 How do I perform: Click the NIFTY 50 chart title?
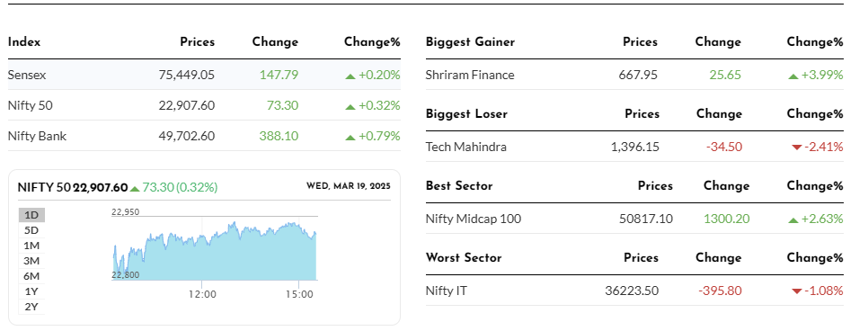[44, 187]
